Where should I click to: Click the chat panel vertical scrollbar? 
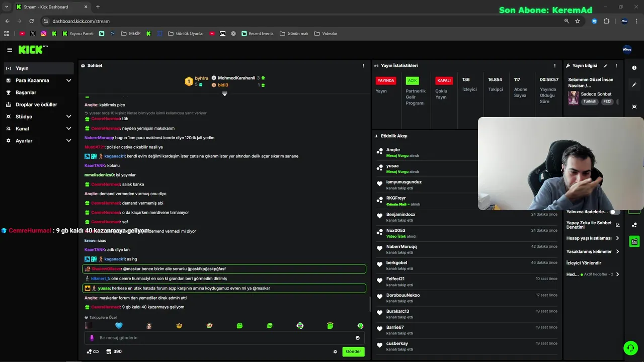(370, 304)
